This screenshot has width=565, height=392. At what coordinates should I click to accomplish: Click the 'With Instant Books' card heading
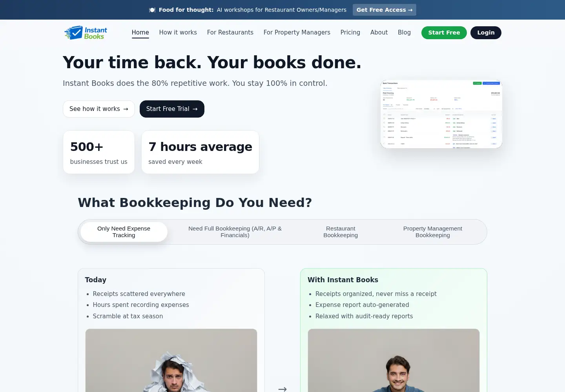(x=343, y=280)
